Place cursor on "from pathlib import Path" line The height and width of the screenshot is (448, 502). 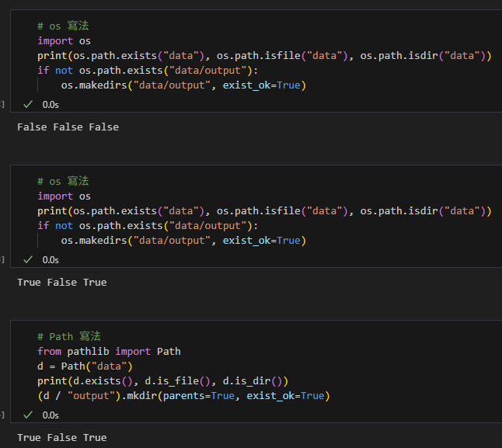coord(109,351)
